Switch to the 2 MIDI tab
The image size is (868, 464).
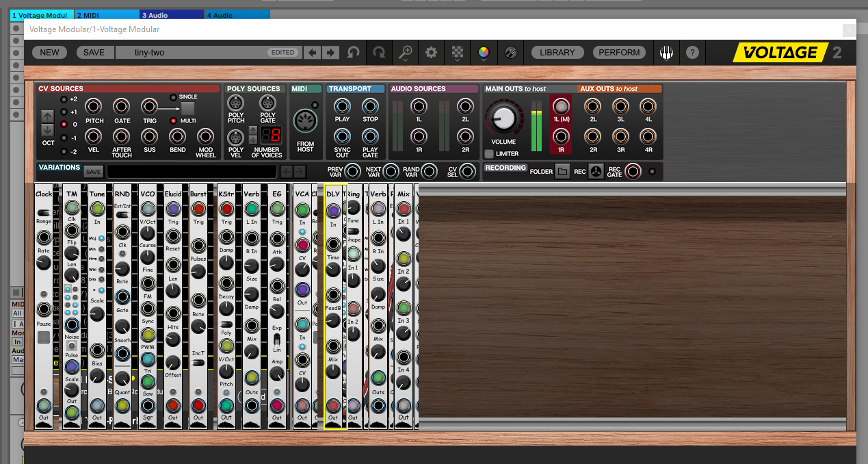pos(107,15)
